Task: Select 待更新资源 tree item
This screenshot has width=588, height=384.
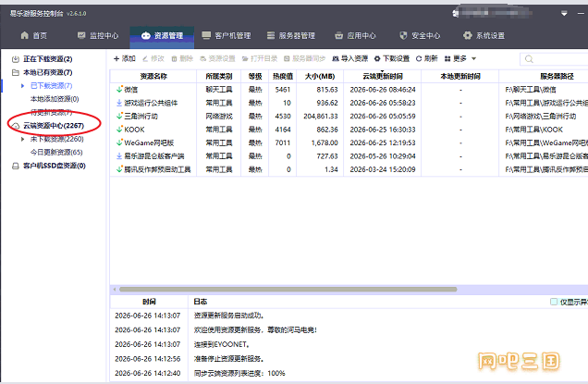Action: click(x=51, y=112)
